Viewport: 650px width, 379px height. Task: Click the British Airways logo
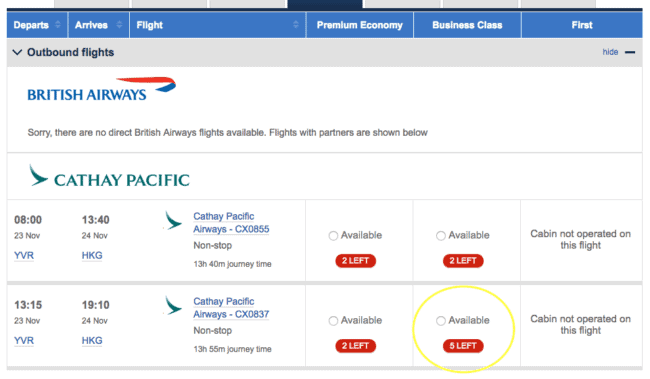102,90
